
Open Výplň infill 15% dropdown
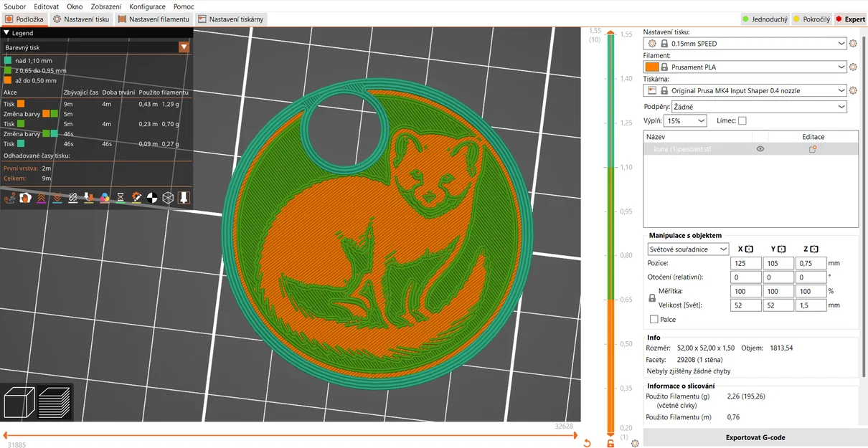pos(685,121)
